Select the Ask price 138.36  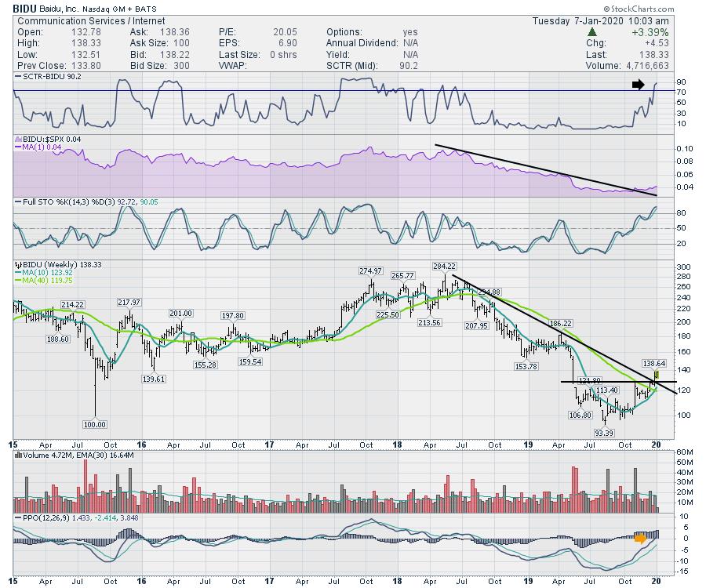175,32
